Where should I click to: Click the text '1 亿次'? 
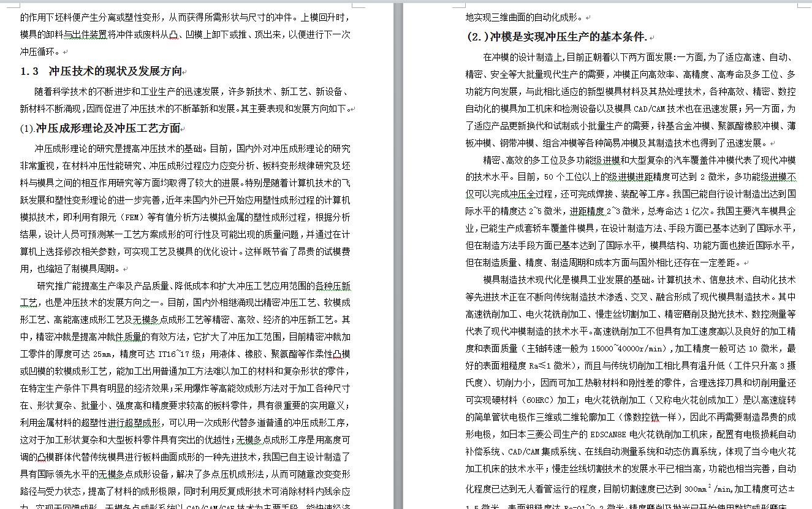tap(699, 211)
